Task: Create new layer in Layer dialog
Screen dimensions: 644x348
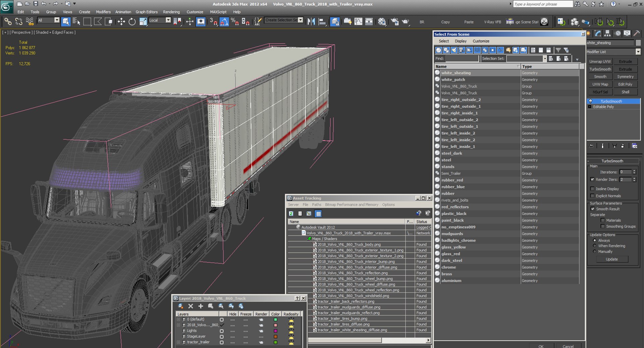Action: (180, 306)
